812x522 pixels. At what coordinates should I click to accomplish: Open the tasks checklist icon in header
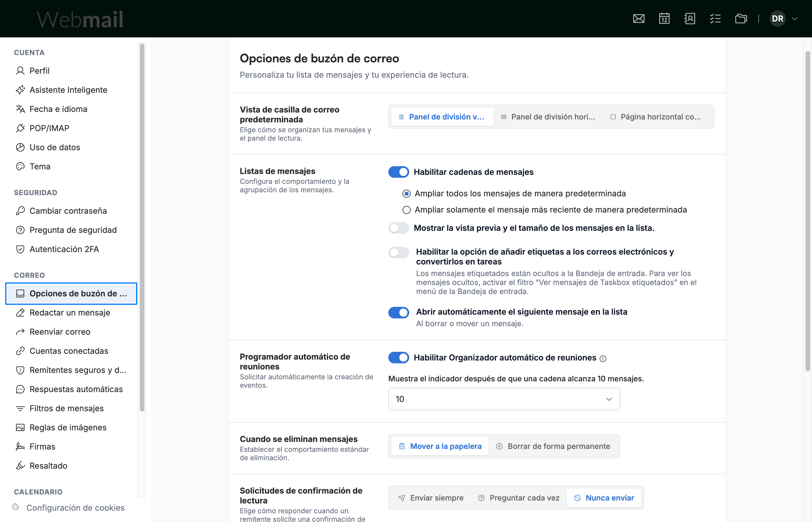tap(715, 19)
